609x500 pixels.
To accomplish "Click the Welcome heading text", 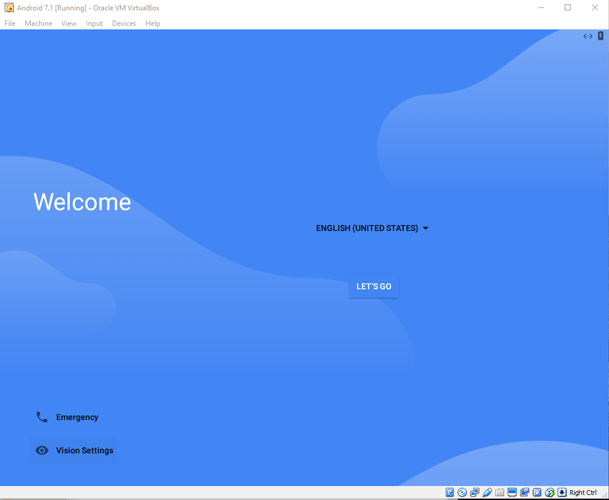I will click(x=82, y=202).
